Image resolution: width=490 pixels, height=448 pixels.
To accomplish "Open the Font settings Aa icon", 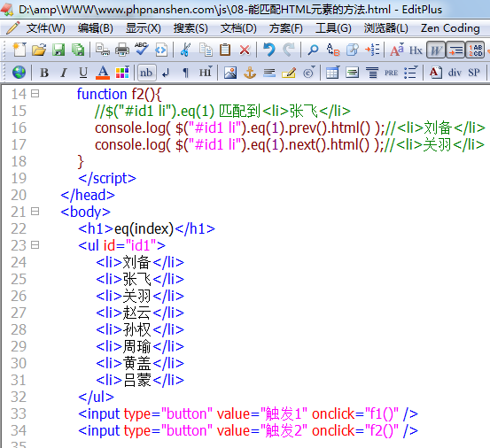I will pyautogui.click(x=397, y=50).
